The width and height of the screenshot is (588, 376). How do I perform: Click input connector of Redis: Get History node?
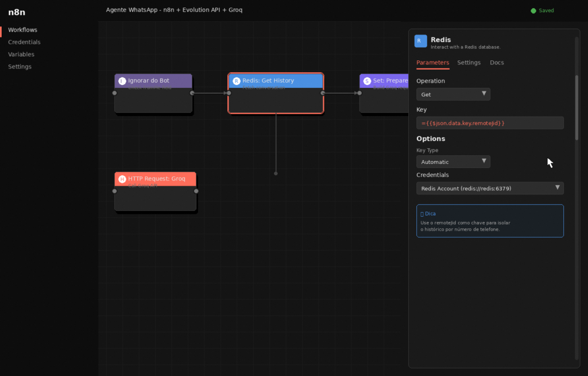click(x=229, y=93)
